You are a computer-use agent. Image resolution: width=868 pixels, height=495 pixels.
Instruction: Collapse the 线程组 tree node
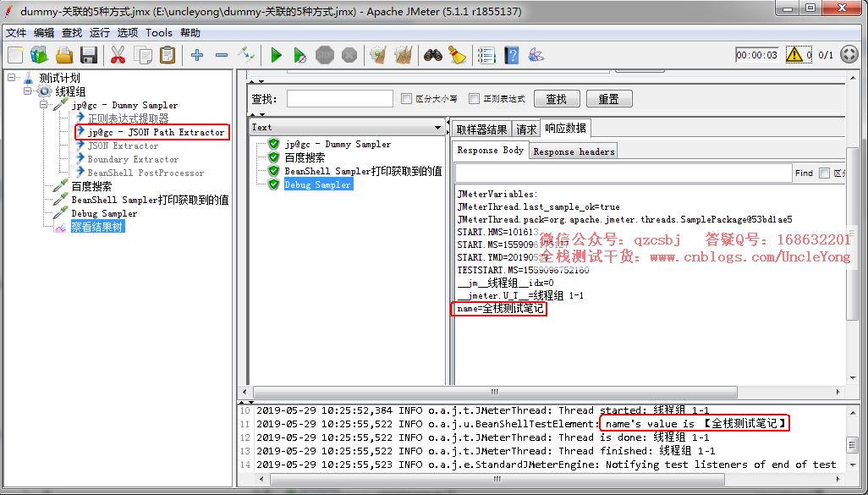coord(27,91)
